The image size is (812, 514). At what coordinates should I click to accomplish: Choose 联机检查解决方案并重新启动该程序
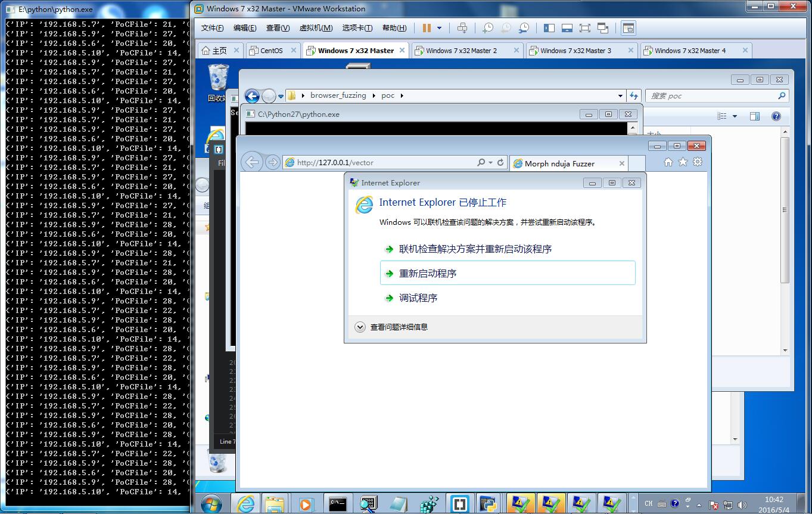508,249
